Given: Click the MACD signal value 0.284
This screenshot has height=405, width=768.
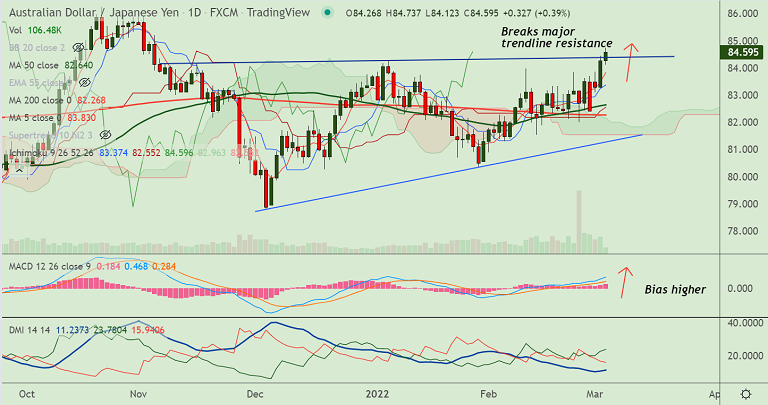Looking at the screenshot, I should pos(164,267).
